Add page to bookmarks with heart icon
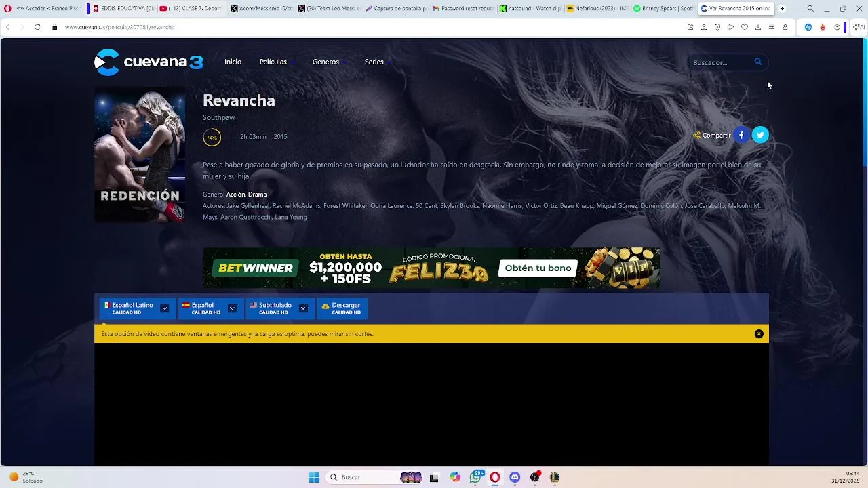868x488 pixels. click(745, 27)
